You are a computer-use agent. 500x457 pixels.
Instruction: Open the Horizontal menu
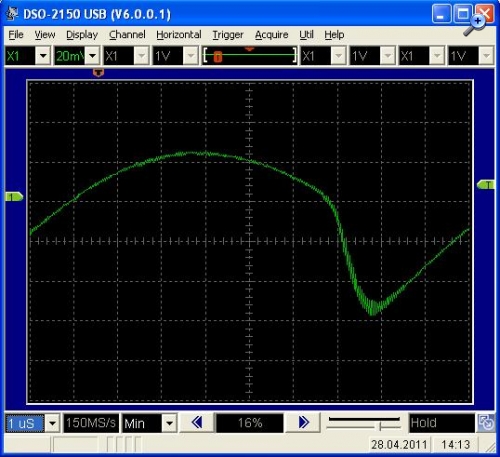click(179, 35)
